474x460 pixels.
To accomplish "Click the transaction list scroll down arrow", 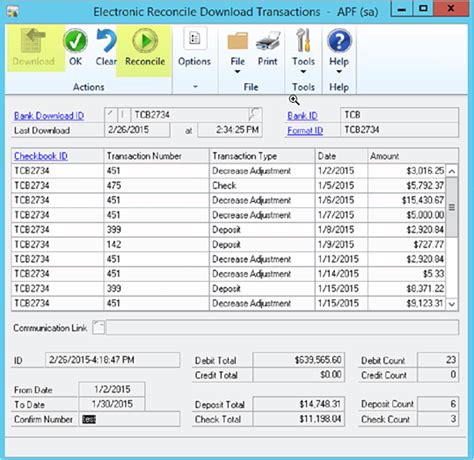I will [x=452, y=304].
